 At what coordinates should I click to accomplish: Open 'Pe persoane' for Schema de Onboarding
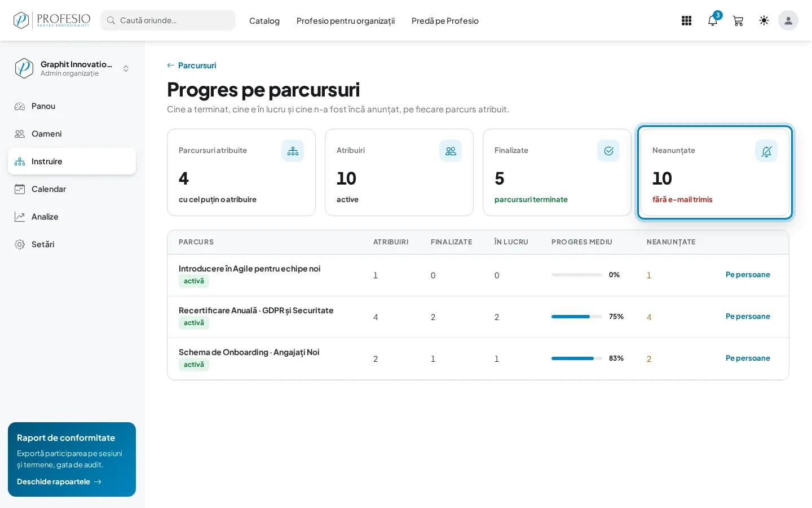click(x=748, y=358)
